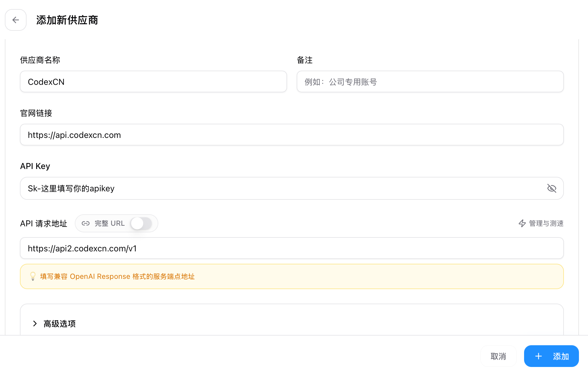Viewport: 588px width, 373px height.
Task: Expand the 高级选项 chevron
Action: [35, 324]
